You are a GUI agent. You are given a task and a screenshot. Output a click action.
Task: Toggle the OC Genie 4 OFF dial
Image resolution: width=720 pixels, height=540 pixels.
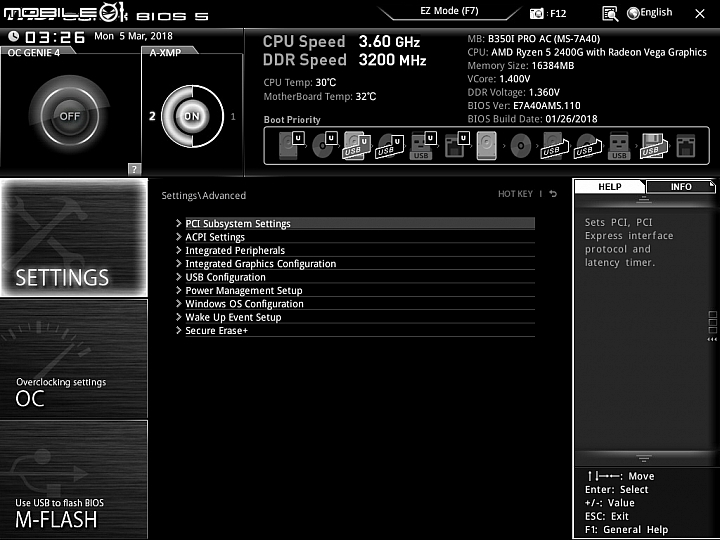pyautogui.click(x=70, y=116)
